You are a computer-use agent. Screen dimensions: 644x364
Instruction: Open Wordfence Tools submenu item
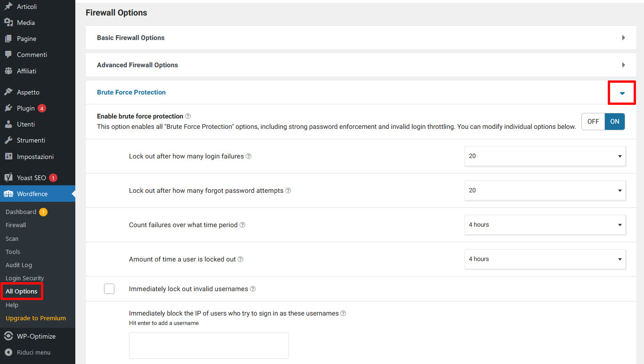coord(13,252)
